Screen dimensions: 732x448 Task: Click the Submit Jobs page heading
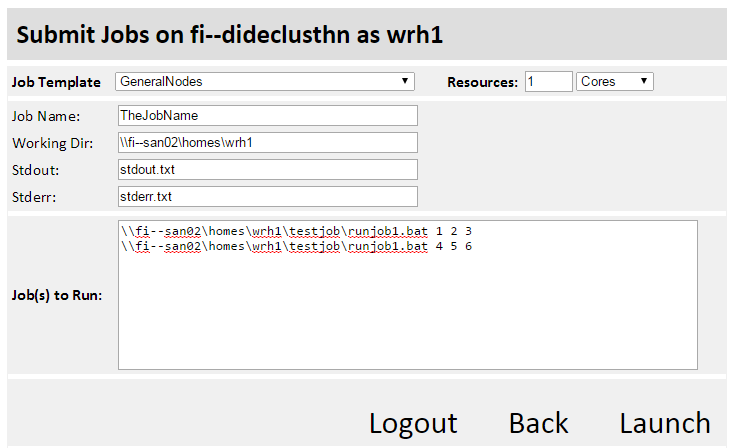(x=230, y=35)
